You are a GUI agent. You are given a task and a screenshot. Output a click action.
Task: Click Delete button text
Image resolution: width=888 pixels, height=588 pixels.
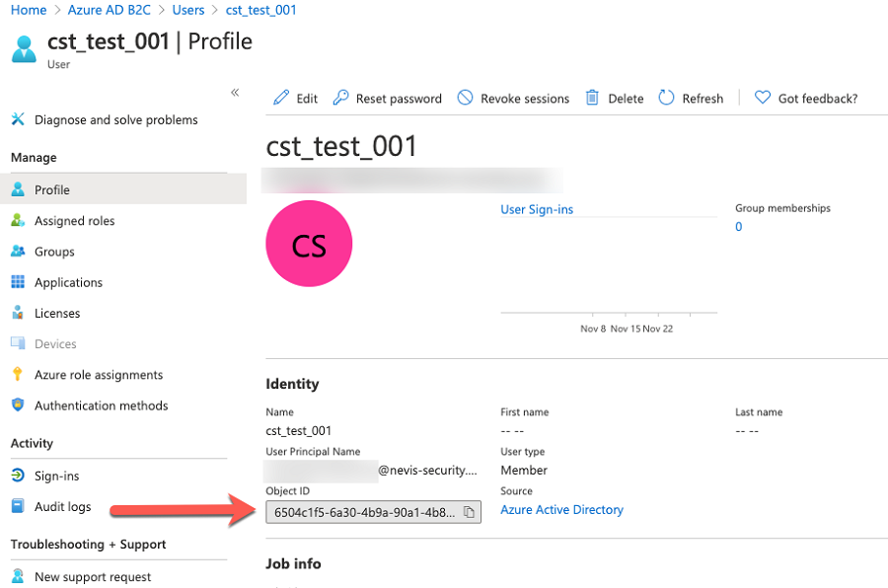626,98
